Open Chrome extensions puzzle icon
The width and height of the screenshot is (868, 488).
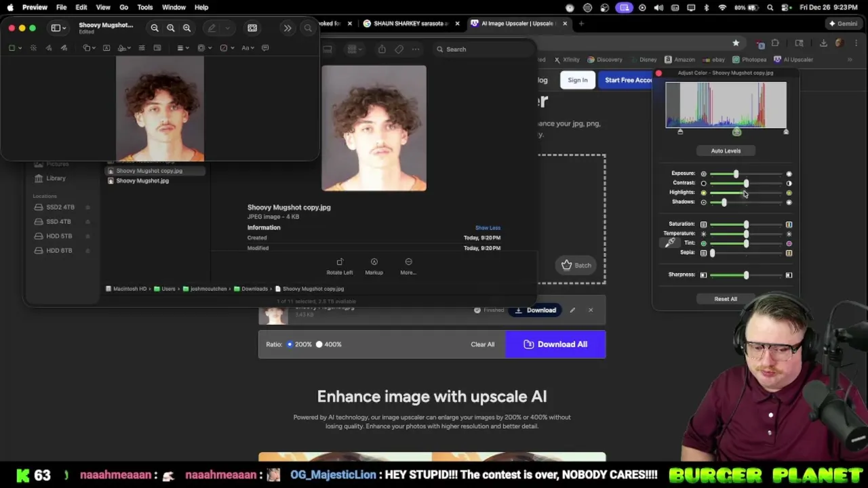[x=775, y=43]
